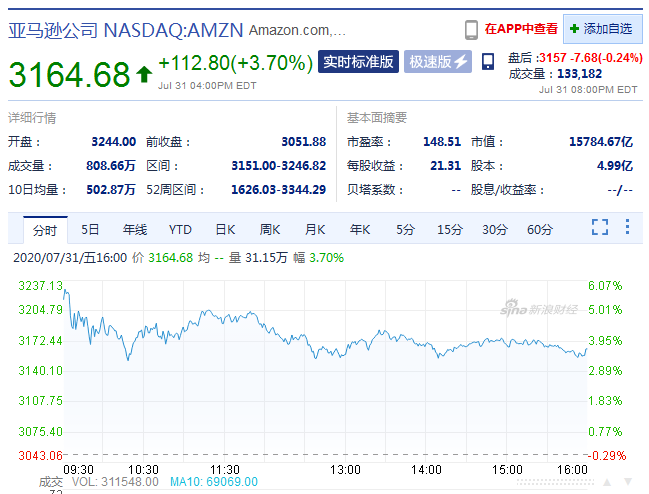
Task: Open the three-dot chart options menu
Action: pyautogui.click(x=627, y=227)
